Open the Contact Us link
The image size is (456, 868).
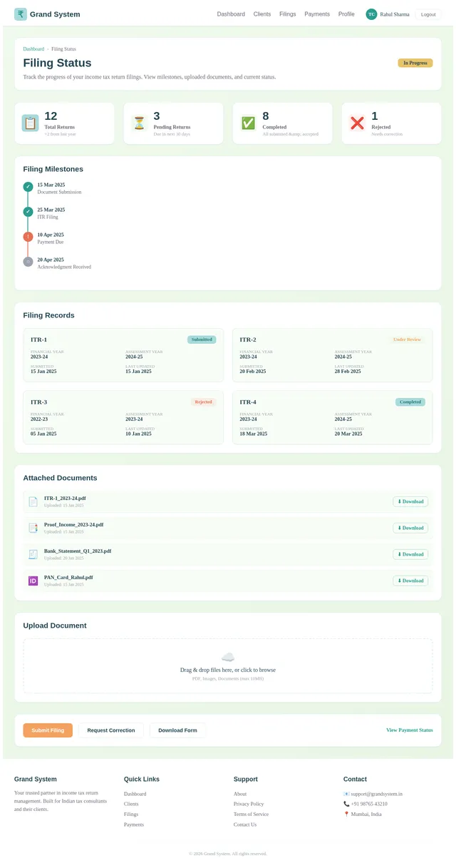[x=245, y=824]
